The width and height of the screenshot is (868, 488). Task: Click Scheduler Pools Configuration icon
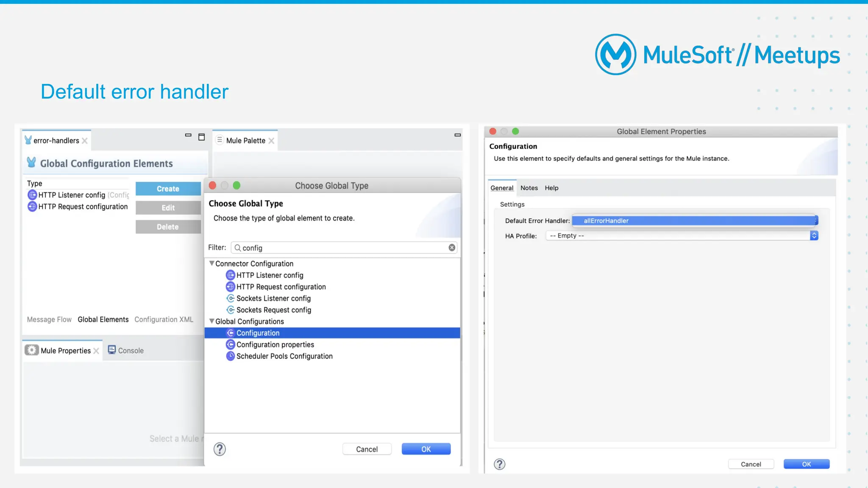[x=231, y=356]
